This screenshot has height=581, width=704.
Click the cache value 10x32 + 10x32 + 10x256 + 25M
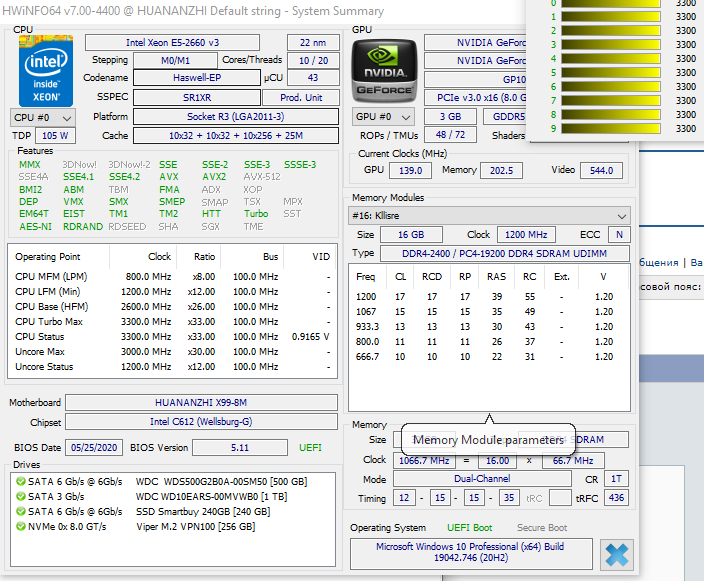pos(236,136)
